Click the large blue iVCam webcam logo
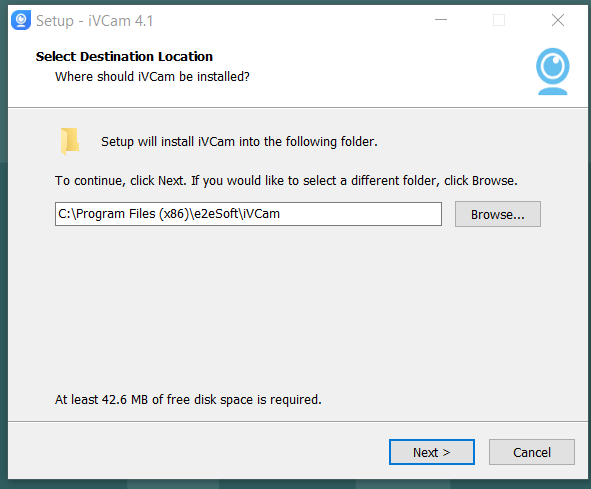This screenshot has width=591, height=489. point(553,71)
